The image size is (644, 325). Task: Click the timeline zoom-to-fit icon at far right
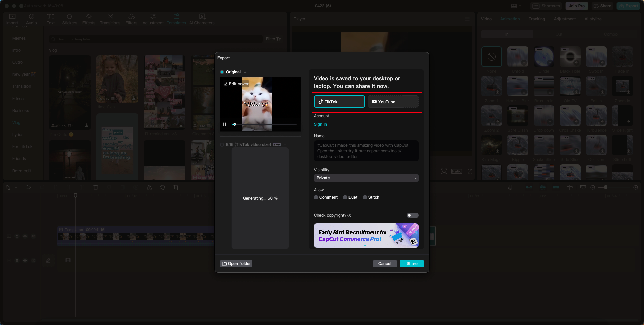pyautogui.click(x=636, y=187)
